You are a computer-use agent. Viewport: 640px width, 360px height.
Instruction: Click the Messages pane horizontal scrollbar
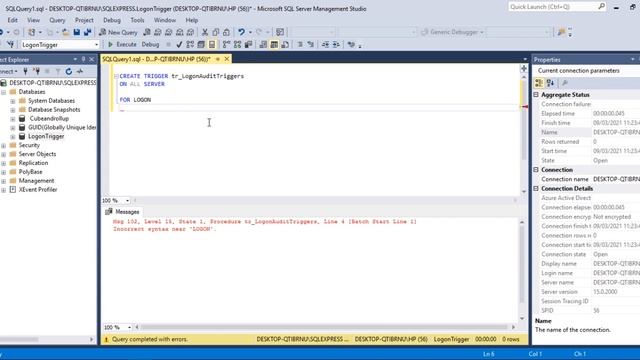(x=324, y=327)
